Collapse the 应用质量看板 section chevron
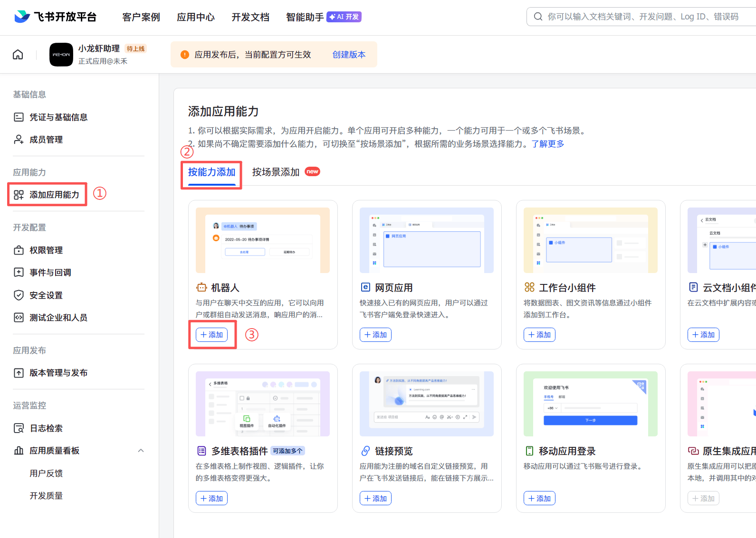 [141, 451]
